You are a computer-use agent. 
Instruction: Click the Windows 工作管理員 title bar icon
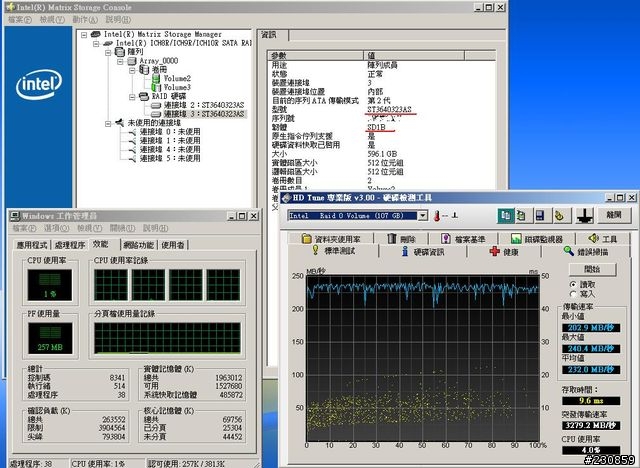[15, 216]
